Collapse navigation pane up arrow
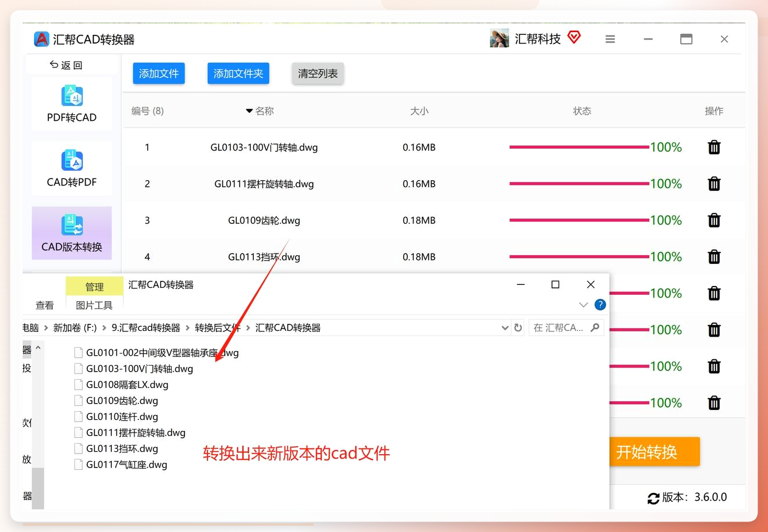The image size is (768, 532). point(38,348)
